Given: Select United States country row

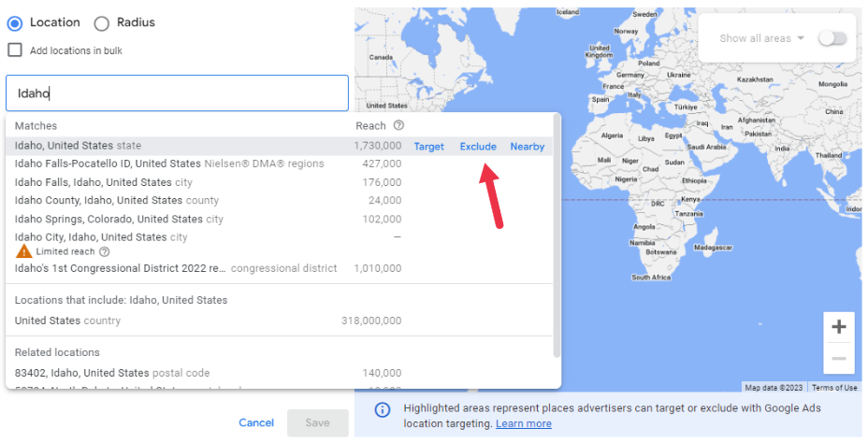Looking at the screenshot, I should pos(279,321).
